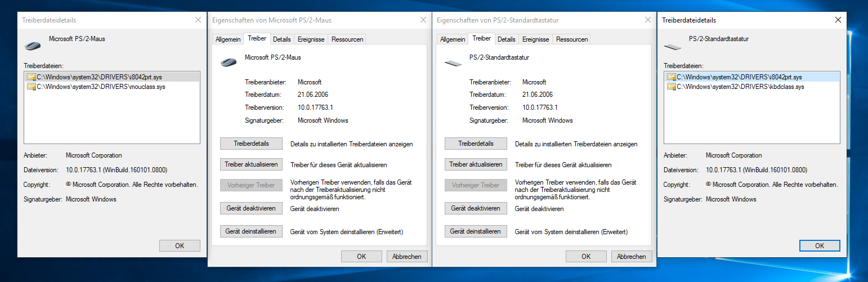Image resolution: width=868 pixels, height=282 pixels.
Task: Click the certificate icon beside mouclass.sys
Action: [x=33, y=87]
